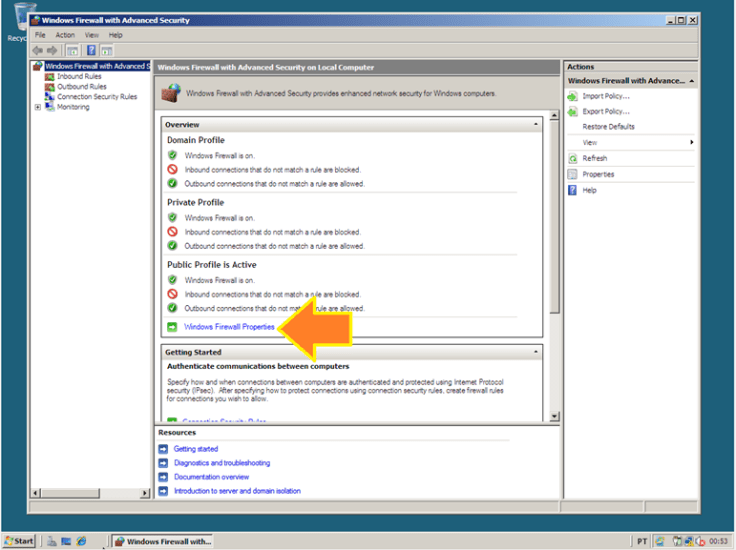Image resolution: width=736 pixels, height=550 pixels.
Task: Collapse the Overview section
Action: (537, 124)
